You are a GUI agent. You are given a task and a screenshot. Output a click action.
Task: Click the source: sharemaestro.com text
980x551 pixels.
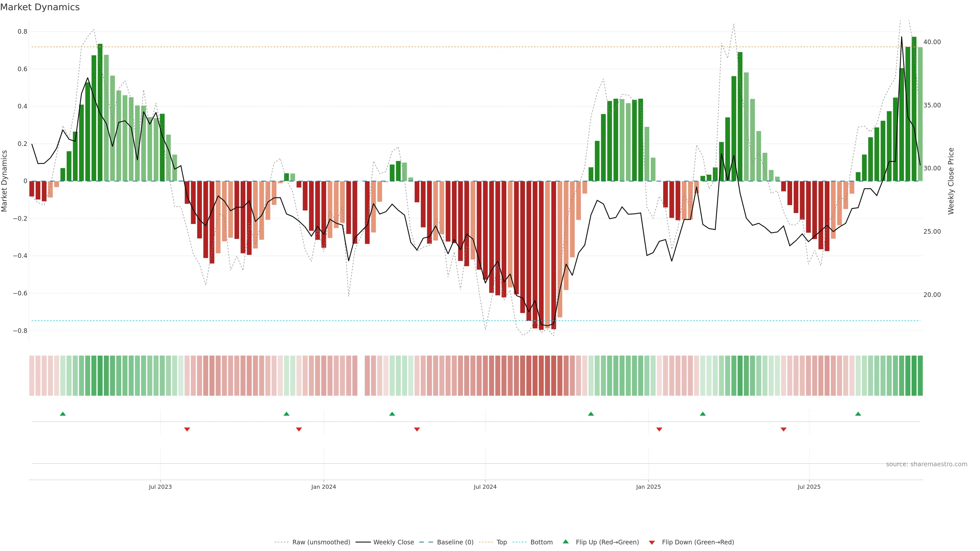926,464
